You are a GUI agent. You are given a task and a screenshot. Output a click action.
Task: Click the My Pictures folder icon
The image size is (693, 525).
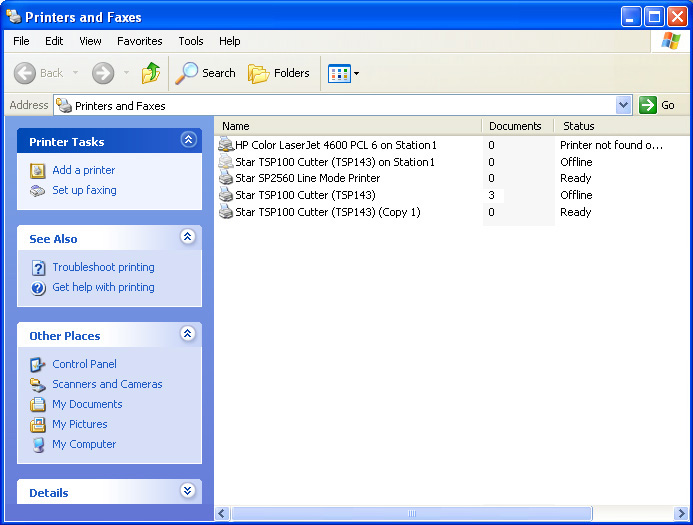click(x=38, y=425)
